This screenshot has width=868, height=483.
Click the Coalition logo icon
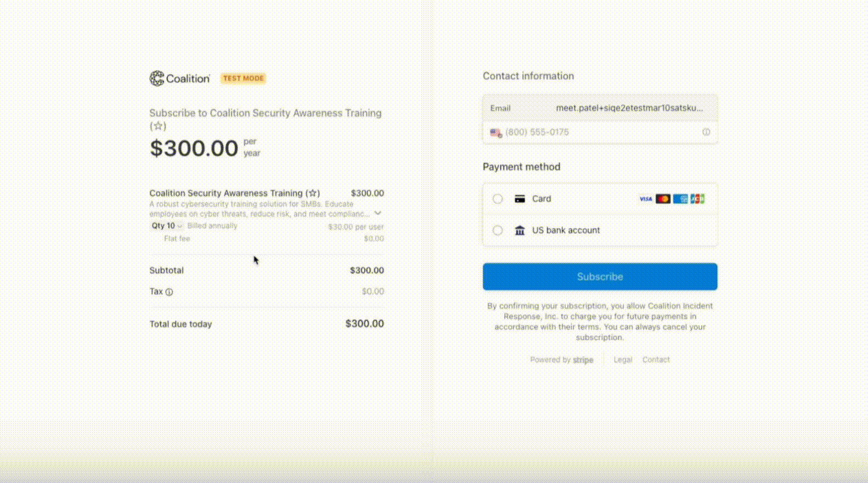pos(157,78)
